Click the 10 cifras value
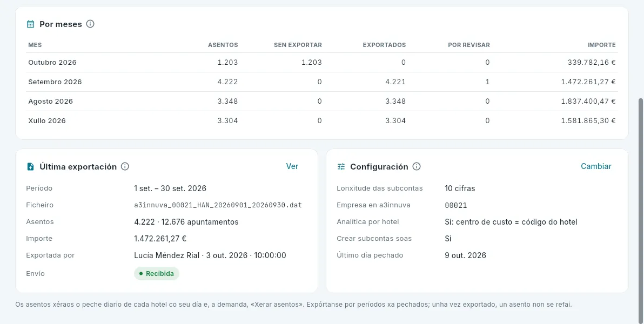Image resolution: width=644 pixels, height=324 pixels. click(x=460, y=188)
